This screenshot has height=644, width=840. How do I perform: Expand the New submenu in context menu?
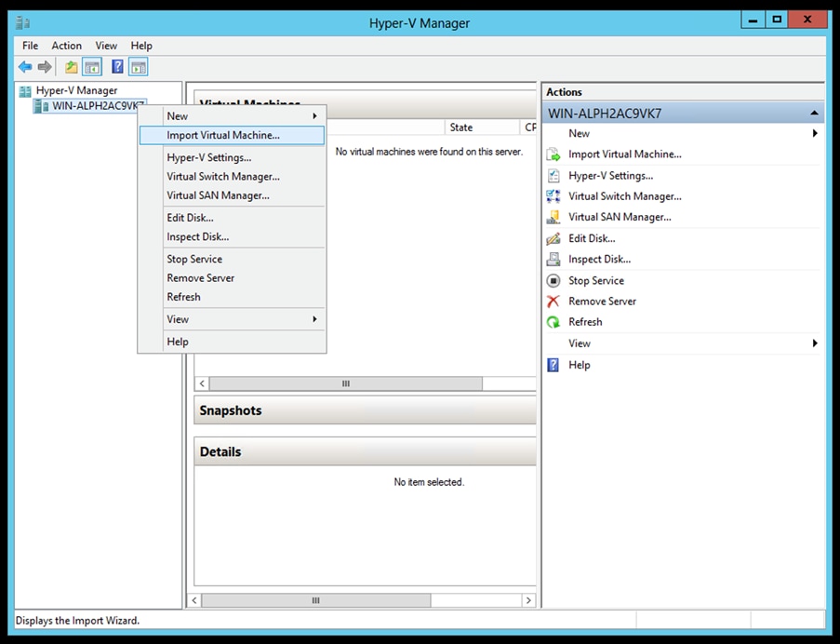(232, 115)
